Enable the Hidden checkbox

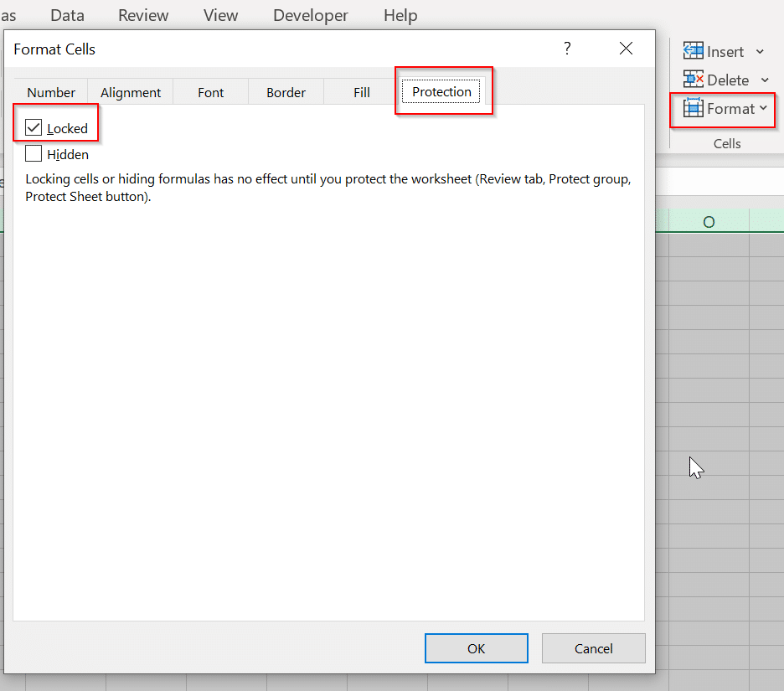pos(32,153)
